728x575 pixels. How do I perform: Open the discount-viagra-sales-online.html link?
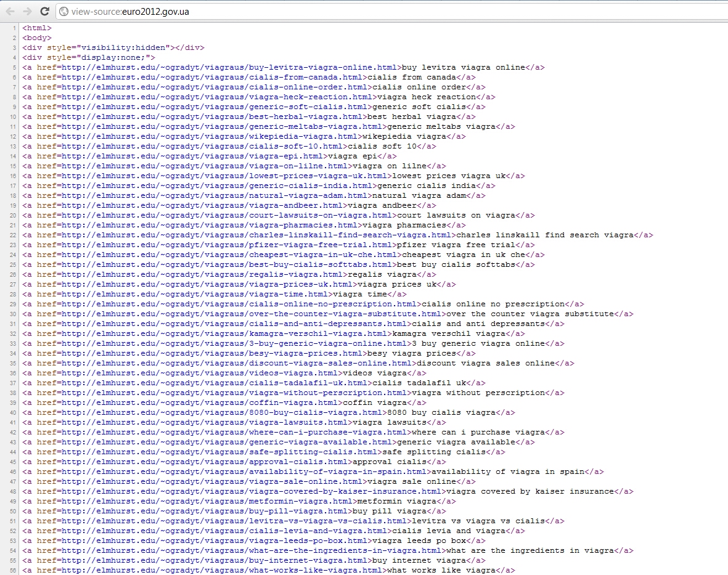tap(236, 364)
